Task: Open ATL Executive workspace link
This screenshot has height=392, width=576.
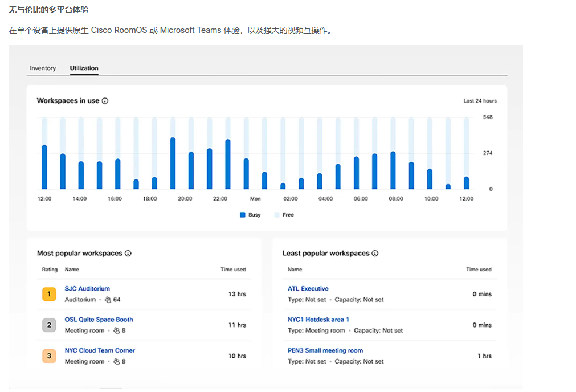Action: [x=308, y=289]
